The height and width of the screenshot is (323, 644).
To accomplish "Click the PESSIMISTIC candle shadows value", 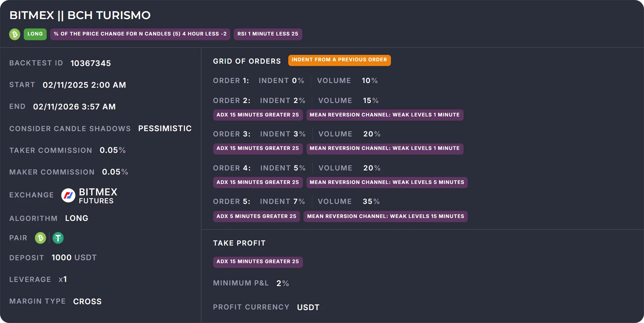I will pyautogui.click(x=165, y=128).
